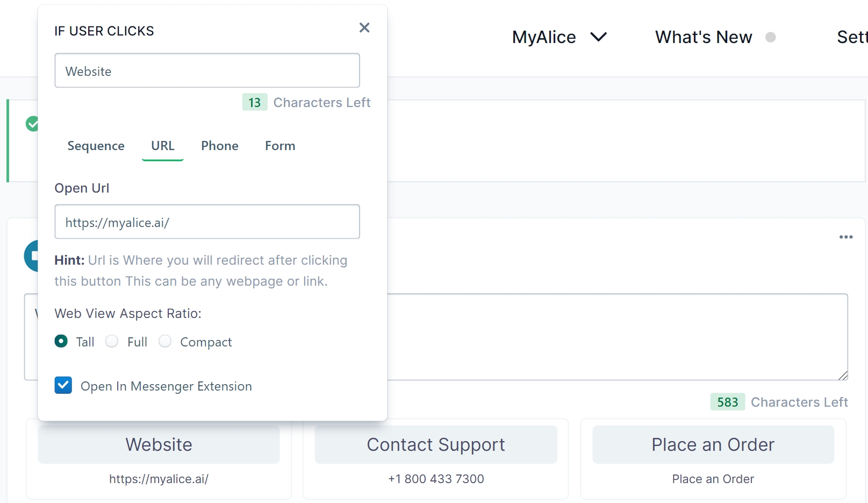Open the three-dot block options menu
Viewport: 868px width, 503px height.
[846, 237]
